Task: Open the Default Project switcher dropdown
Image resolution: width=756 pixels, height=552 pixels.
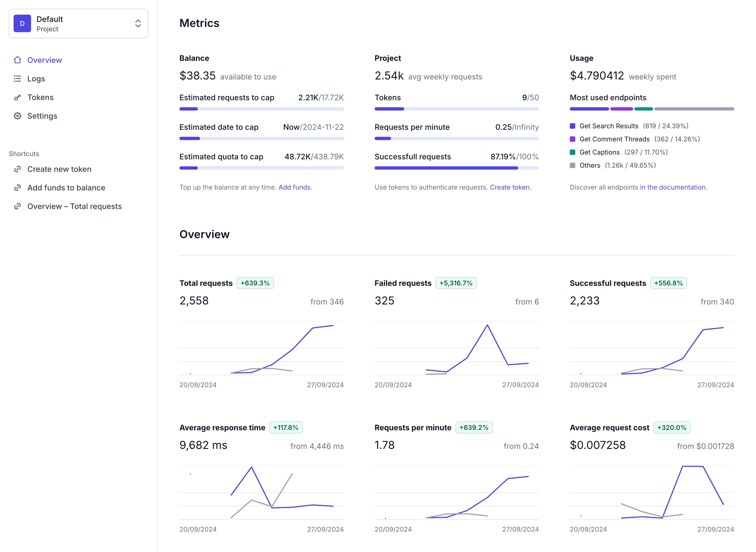Action: (79, 23)
